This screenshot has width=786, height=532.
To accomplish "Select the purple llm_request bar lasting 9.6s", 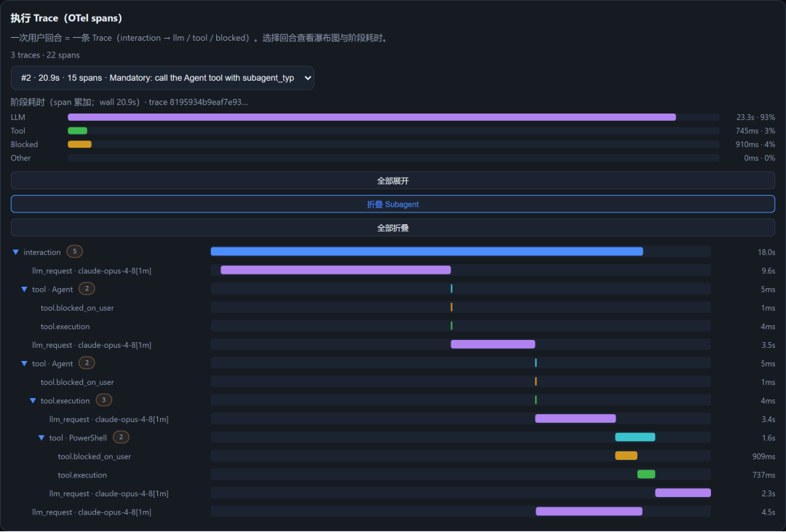I will pos(336,270).
